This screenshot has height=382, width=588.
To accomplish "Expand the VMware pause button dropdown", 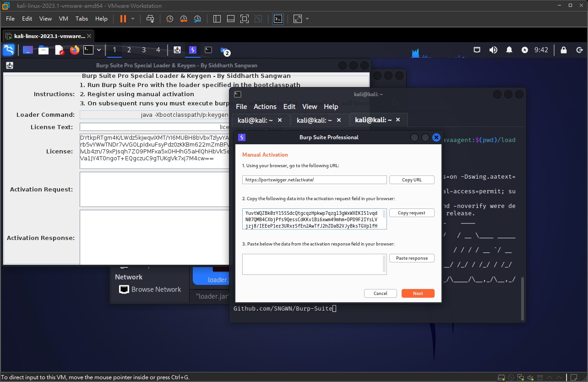I will pyautogui.click(x=133, y=19).
